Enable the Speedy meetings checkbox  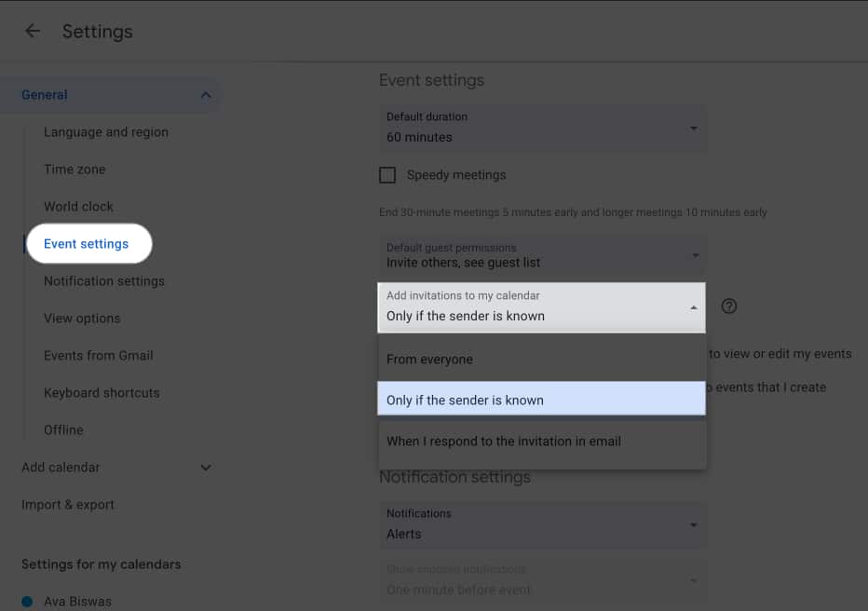pos(387,175)
